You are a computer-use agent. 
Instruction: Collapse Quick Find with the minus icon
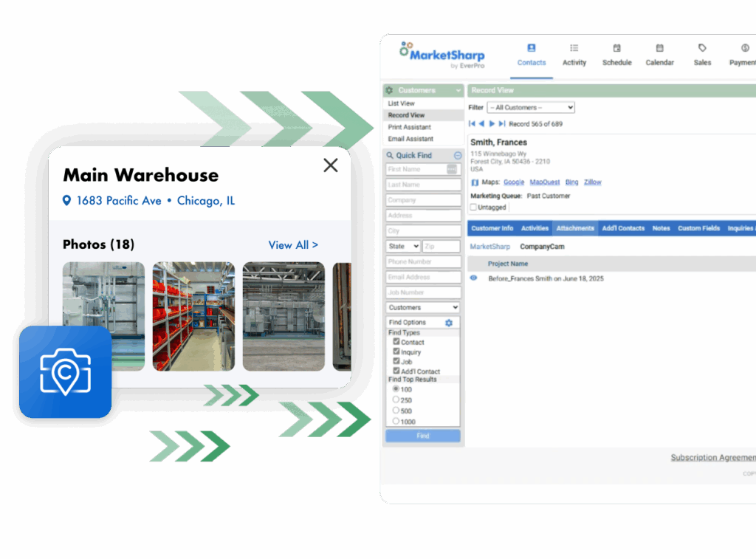[x=458, y=156]
